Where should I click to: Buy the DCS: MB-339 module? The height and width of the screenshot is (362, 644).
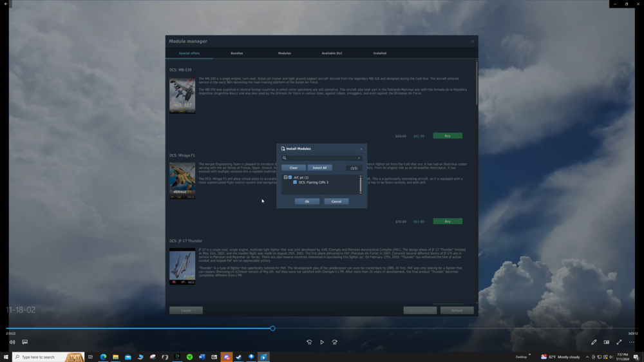448,136
